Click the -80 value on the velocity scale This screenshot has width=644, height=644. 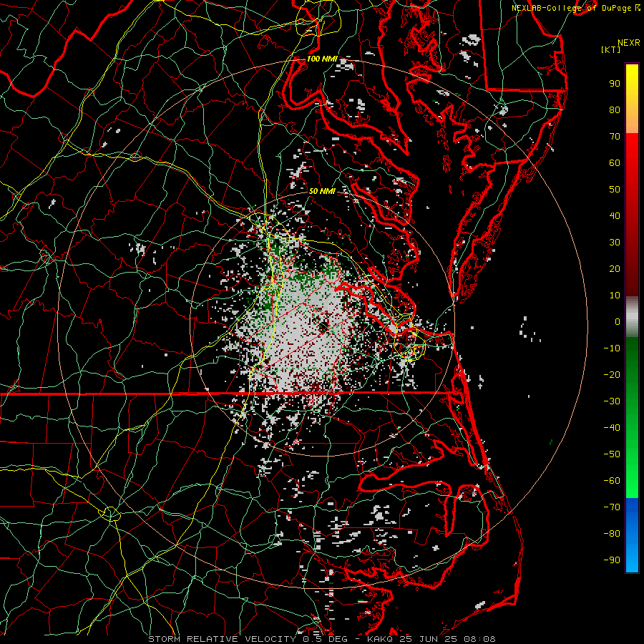pos(612,534)
